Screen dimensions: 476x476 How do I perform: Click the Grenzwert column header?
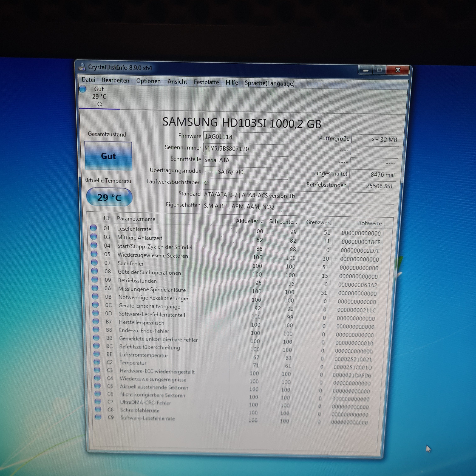tap(318, 222)
